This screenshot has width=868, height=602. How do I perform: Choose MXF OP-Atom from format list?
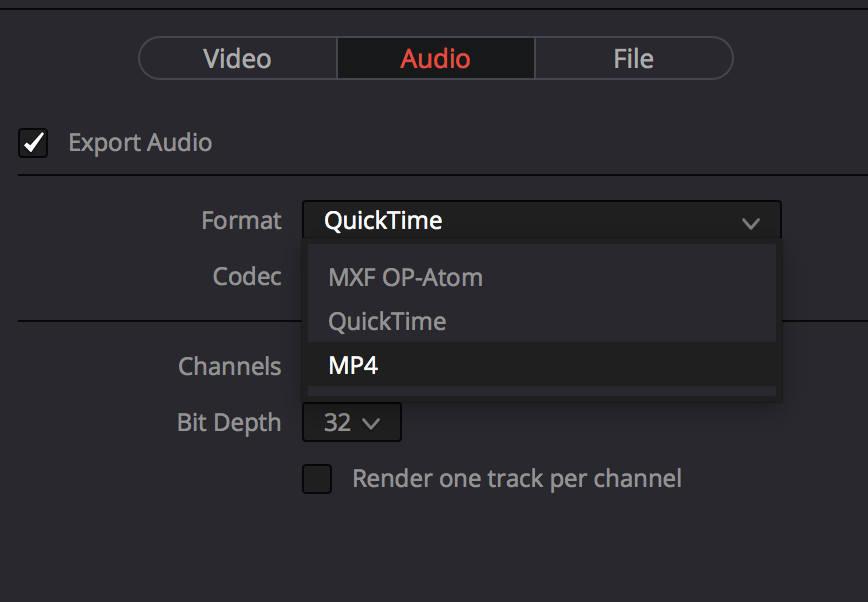406,277
